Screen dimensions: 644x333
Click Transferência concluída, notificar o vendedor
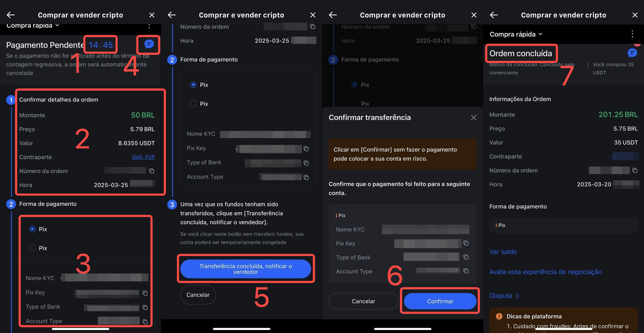[x=245, y=269]
